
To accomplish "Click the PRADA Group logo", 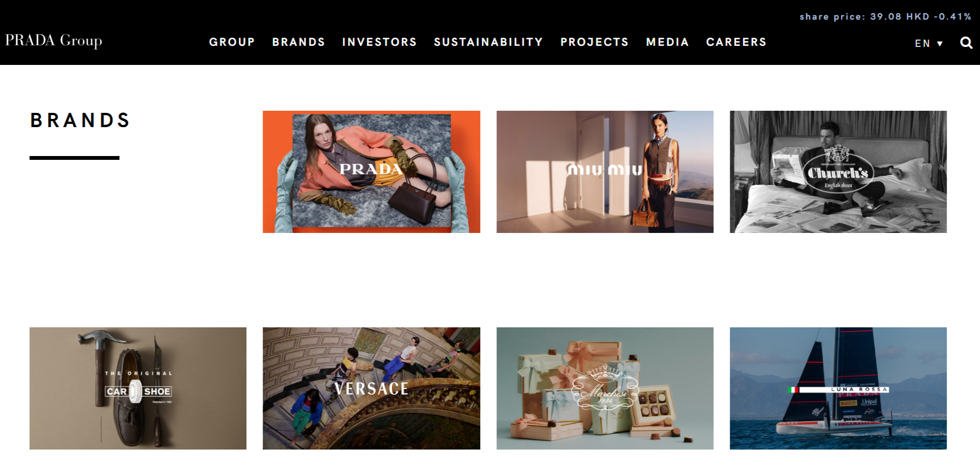I will click(53, 41).
